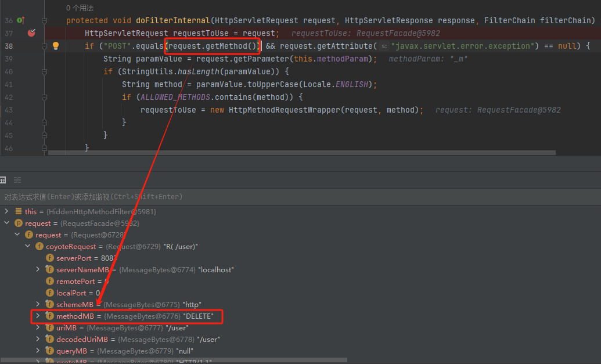Viewport: 601px width, 364px height.
Task: Click the fold end marker on line 44
Action: 45,122
